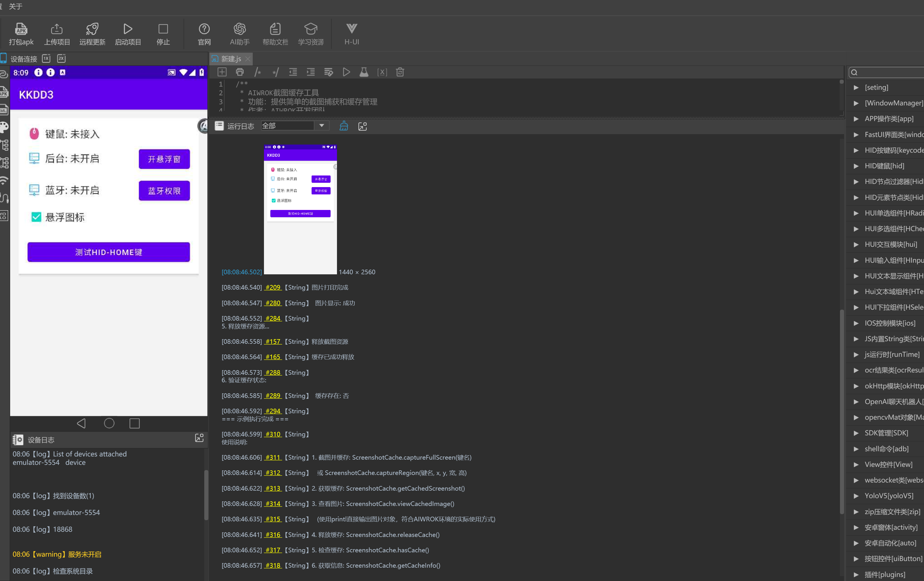Switch to the 新建.js tab
Screen dimensions: 924x581
coord(231,59)
